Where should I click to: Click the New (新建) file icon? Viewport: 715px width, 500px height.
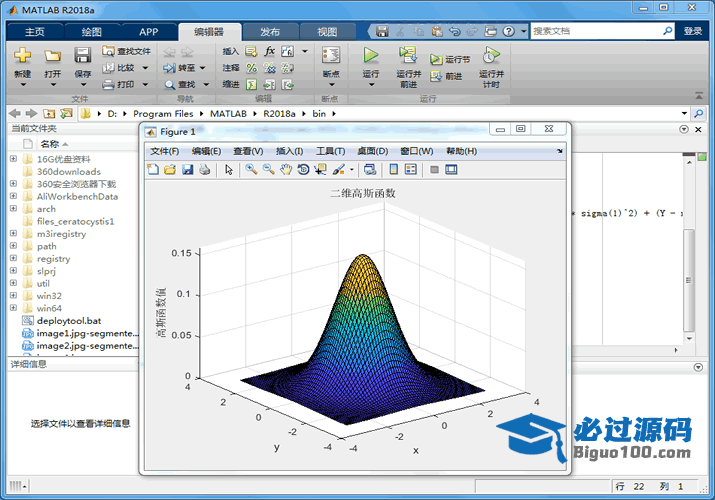(x=22, y=55)
